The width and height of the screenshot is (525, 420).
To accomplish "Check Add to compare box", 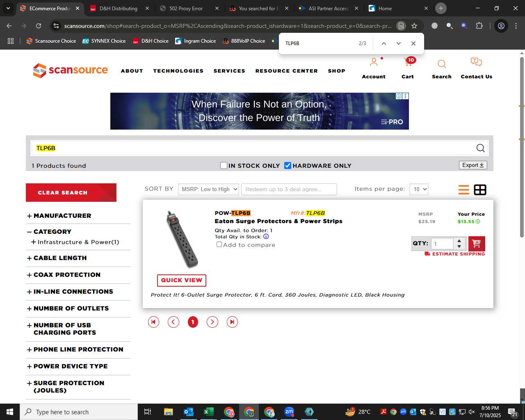I will tap(219, 244).
